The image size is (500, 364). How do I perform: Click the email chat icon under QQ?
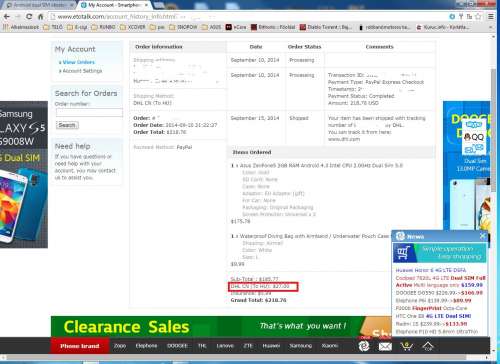pyautogui.click(x=474, y=149)
